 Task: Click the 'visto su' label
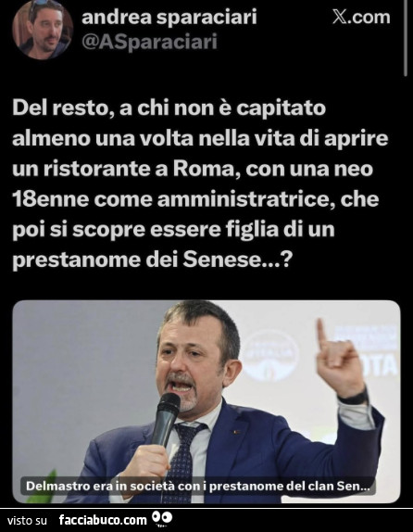tap(27, 521)
